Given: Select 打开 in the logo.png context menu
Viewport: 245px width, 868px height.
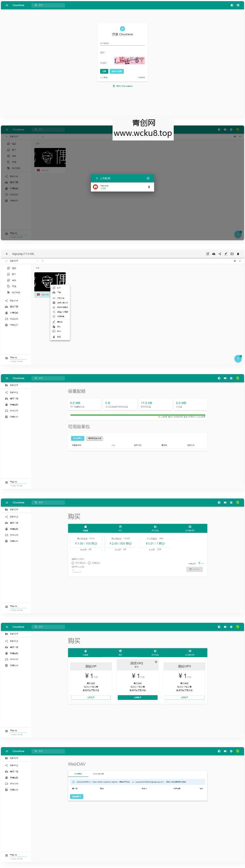Looking at the screenshot, I should click(x=60, y=288).
